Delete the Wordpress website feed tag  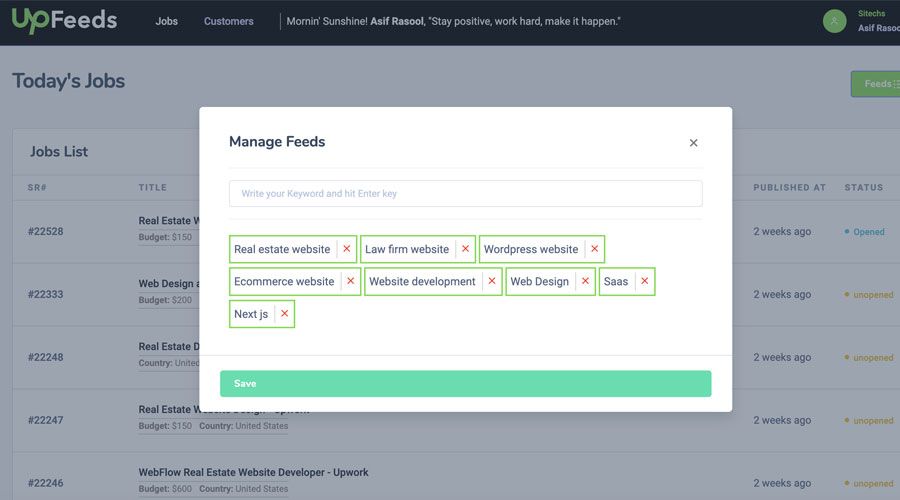point(594,249)
